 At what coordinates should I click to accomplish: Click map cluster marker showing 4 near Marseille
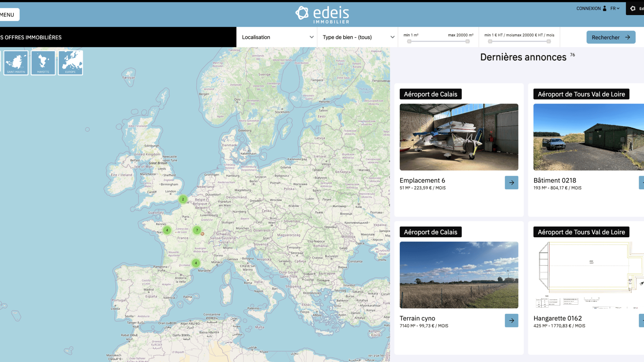tap(196, 263)
